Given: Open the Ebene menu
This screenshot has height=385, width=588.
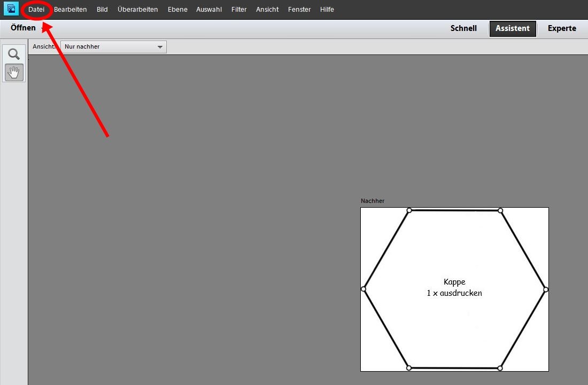Looking at the screenshot, I should 177,10.
